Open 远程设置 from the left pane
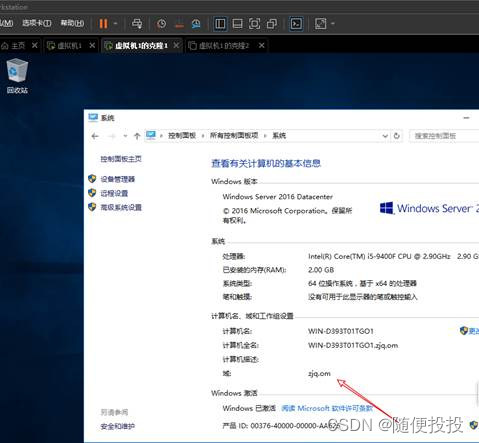The width and height of the screenshot is (479, 443). 114,193
